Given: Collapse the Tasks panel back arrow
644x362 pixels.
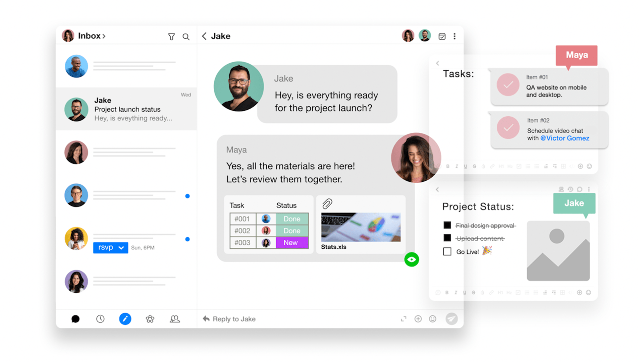Looking at the screenshot, I should (x=437, y=63).
